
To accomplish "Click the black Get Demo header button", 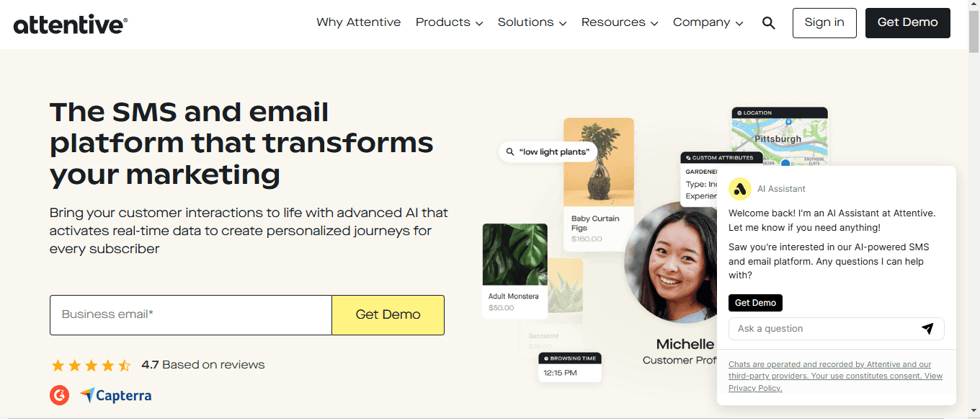I will coord(908,23).
